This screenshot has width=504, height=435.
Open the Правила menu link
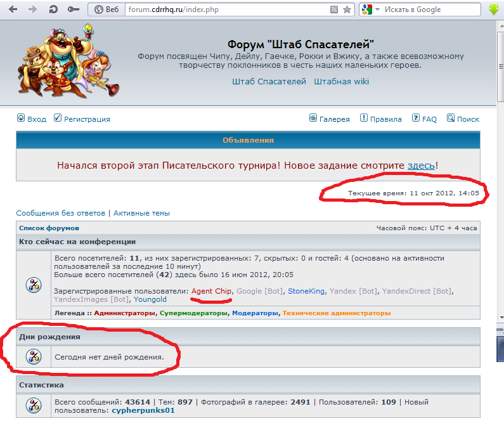385,119
